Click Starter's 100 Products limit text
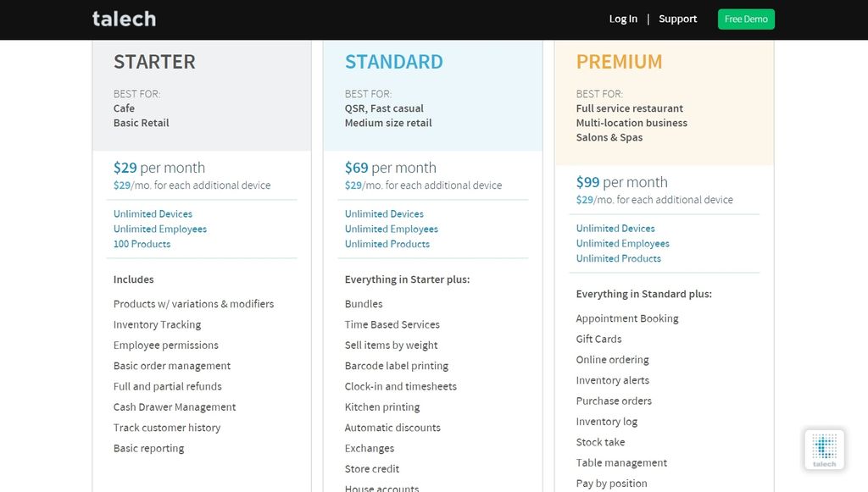Screen dimensions: 868x492 click(142, 244)
